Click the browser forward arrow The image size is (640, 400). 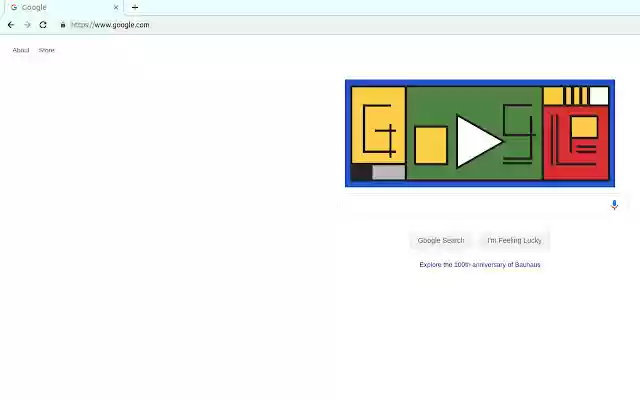[27, 25]
